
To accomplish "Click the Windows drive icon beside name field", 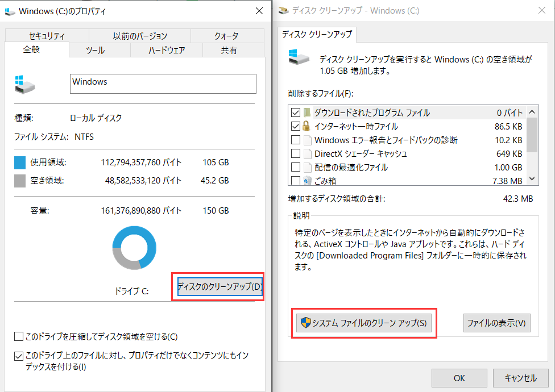I will click(x=24, y=84).
